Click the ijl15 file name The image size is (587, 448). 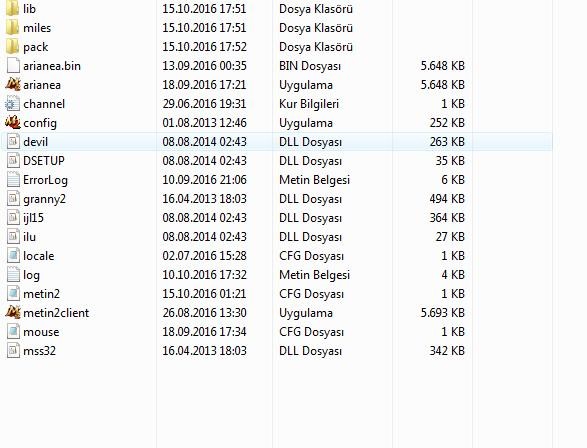coord(33,217)
